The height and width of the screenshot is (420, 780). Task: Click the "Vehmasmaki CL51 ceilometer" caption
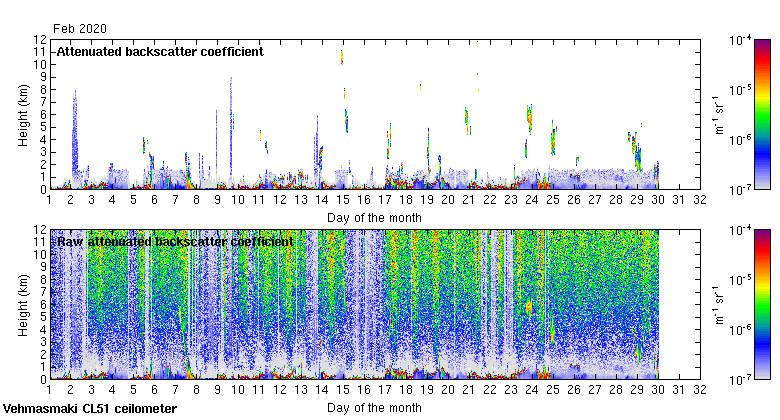click(x=90, y=409)
